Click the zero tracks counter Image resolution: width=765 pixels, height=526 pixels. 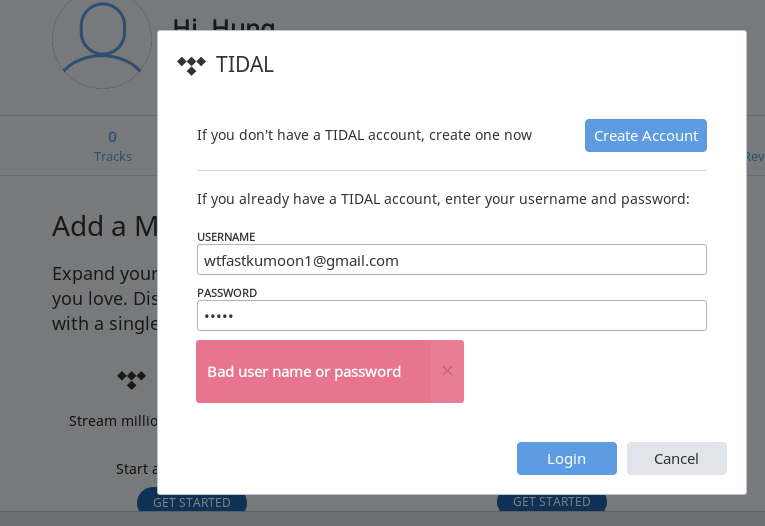point(112,137)
